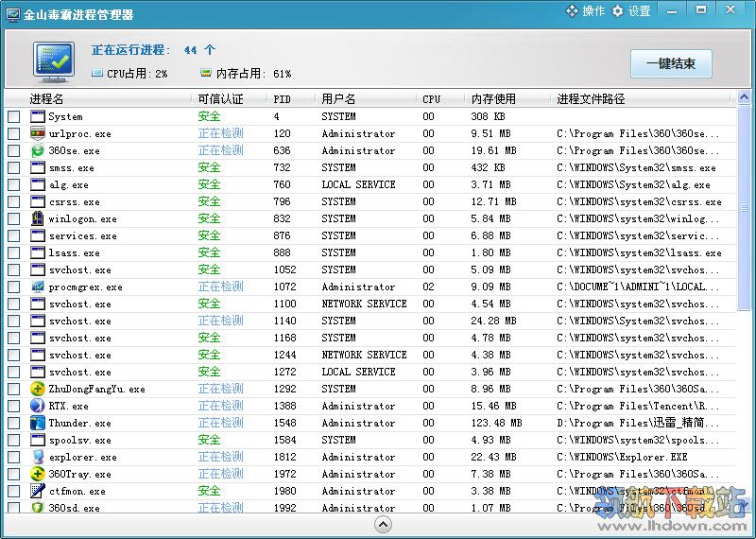Tick the winlogon.exe checkbox
The image size is (756, 539).
click(13, 219)
